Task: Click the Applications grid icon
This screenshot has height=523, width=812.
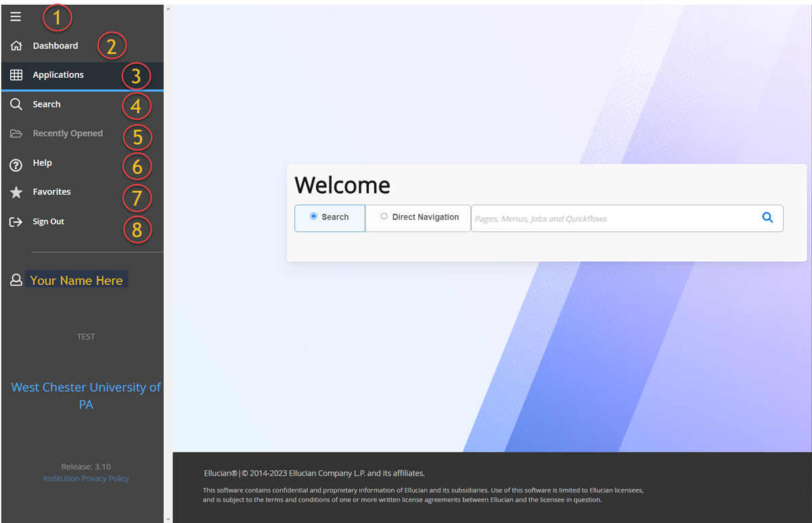Action: [16, 75]
